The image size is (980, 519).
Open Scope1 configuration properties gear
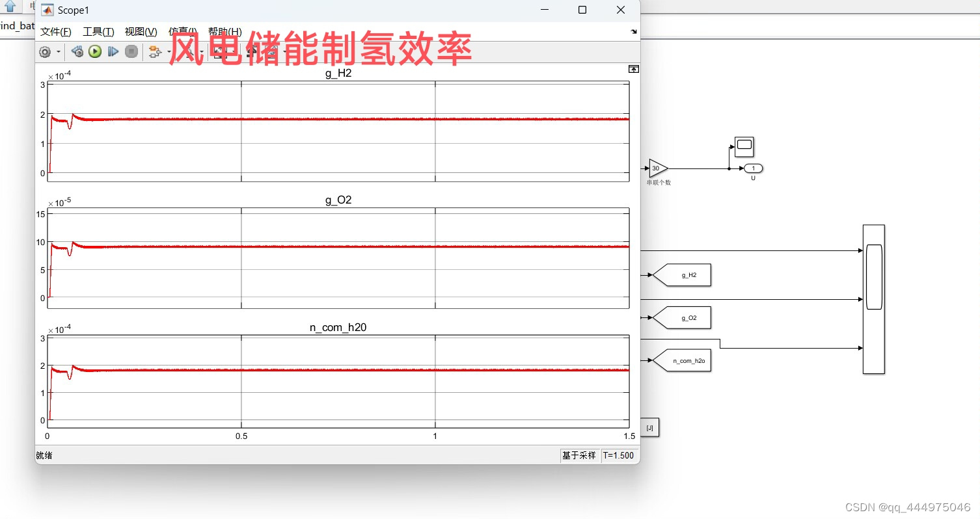point(45,52)
